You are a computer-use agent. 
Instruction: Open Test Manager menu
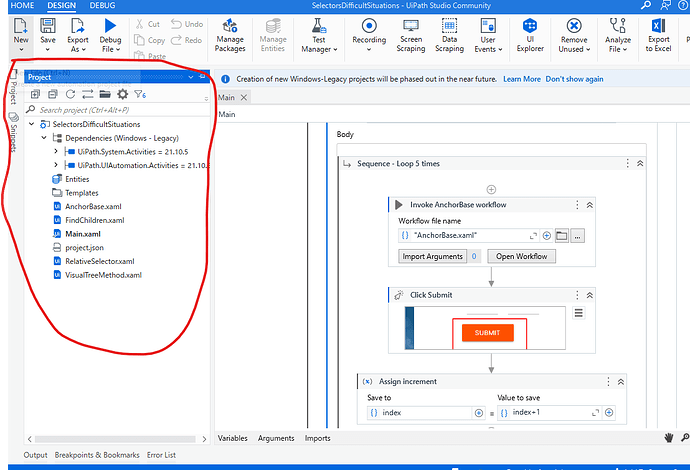pyautogui.click(x=319, y=35)
